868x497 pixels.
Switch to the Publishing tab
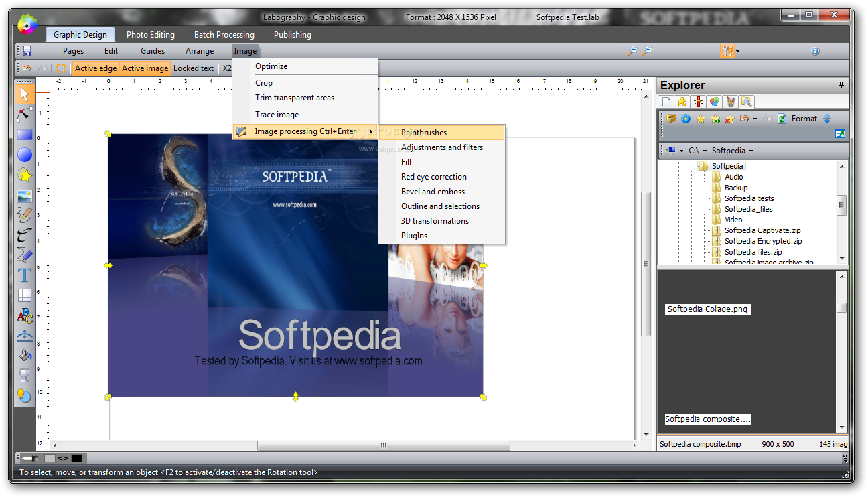(x=293, y=35)
